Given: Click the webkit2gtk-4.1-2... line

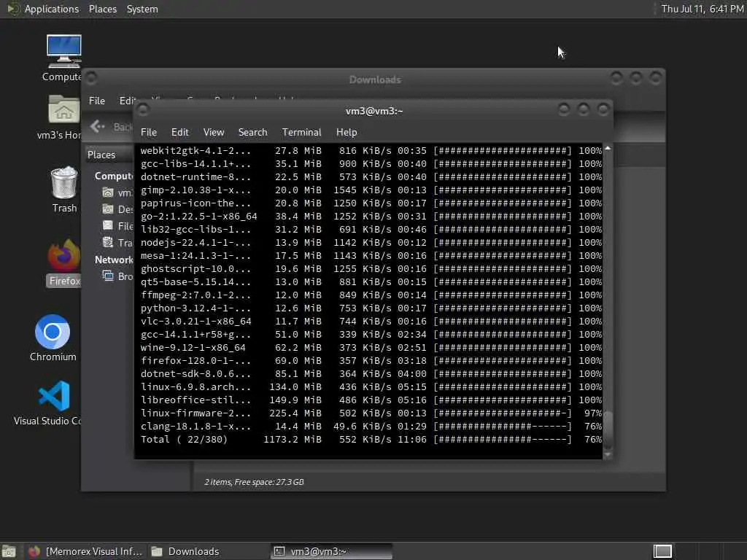Looking at the screenshot, I should click(371, 150).
